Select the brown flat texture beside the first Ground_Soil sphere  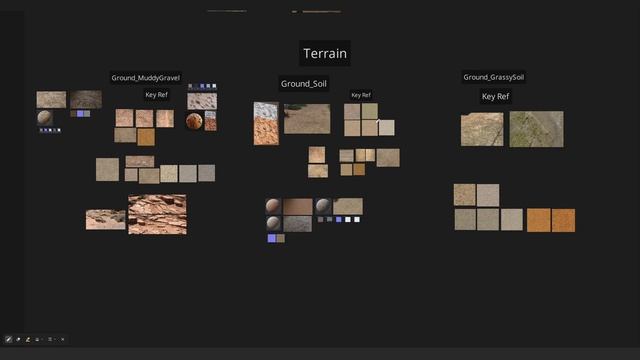point(298,207)
